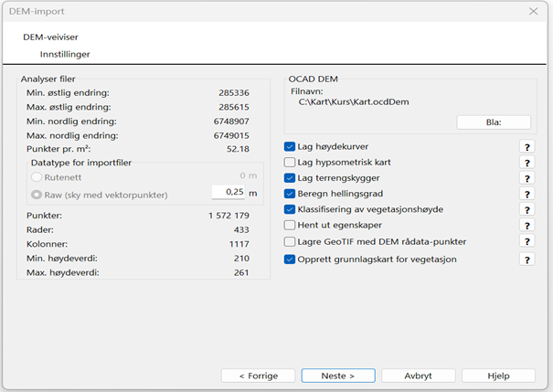
Task: Go back with the Forrige button
Action: (x=258, y=376)
